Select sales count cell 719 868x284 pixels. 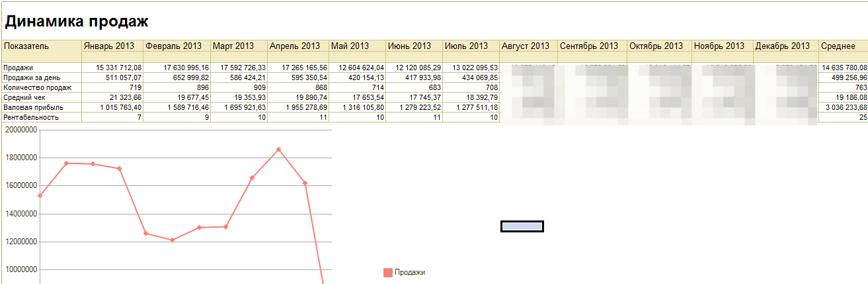[112, 87]
